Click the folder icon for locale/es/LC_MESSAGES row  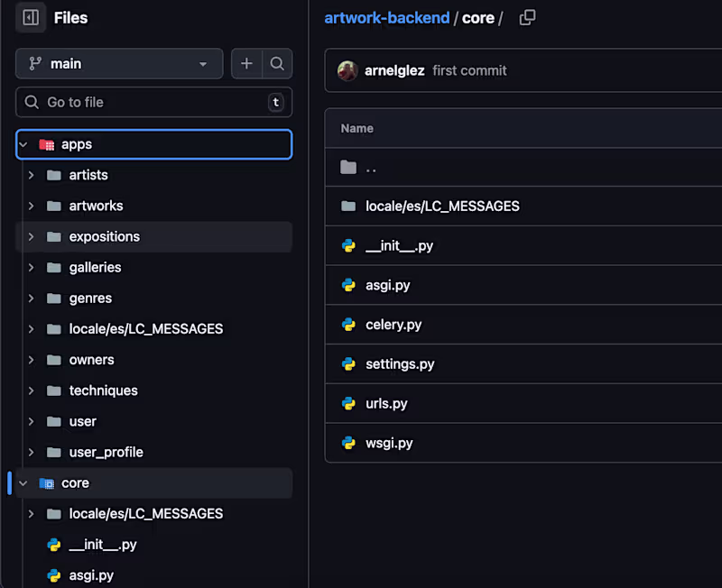pyautogui.click(x=348, y=207)
